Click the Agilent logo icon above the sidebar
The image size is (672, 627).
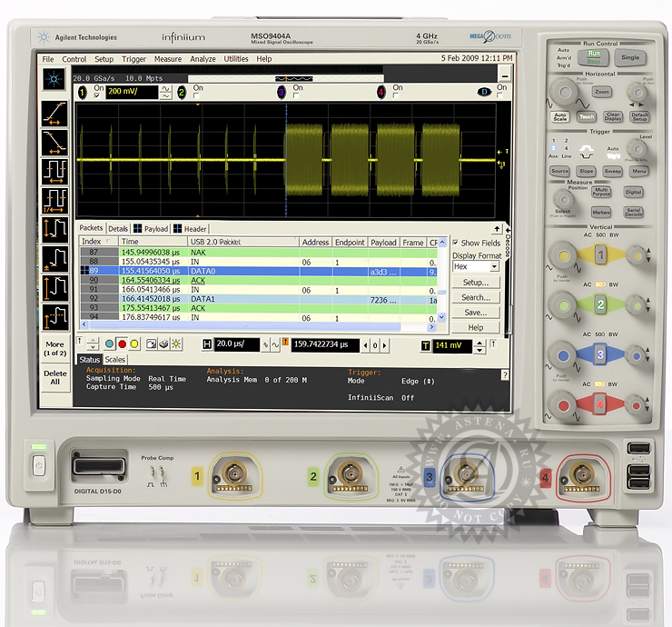[x=54, y=79]
